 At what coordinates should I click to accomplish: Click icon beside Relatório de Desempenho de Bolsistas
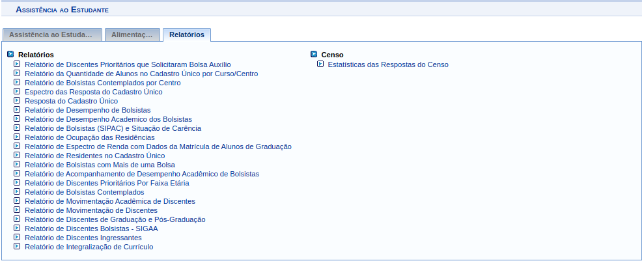[17, 110]
